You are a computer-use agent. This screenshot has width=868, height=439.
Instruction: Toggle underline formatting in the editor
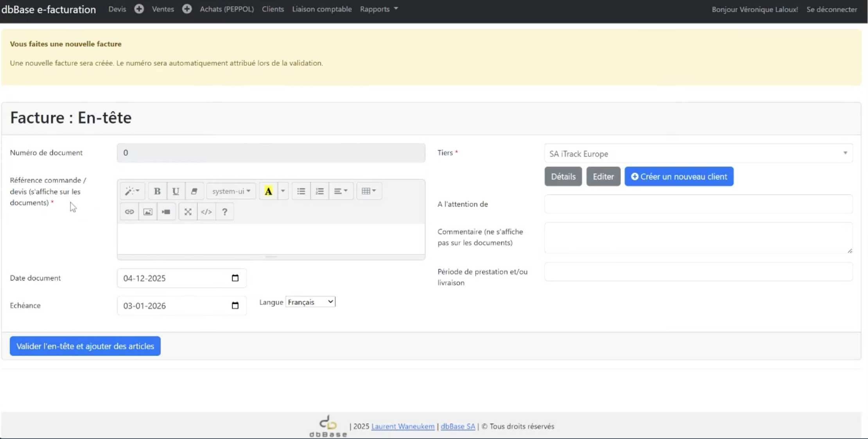[176, 191]
